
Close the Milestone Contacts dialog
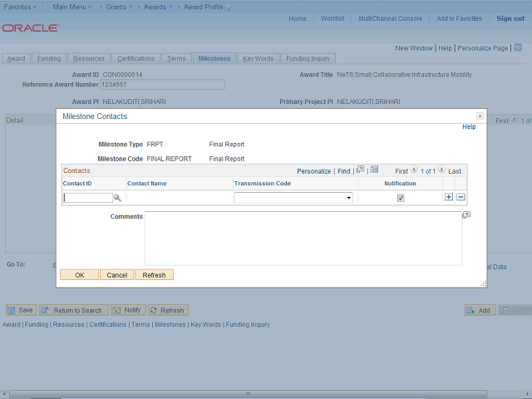point(480,116)
